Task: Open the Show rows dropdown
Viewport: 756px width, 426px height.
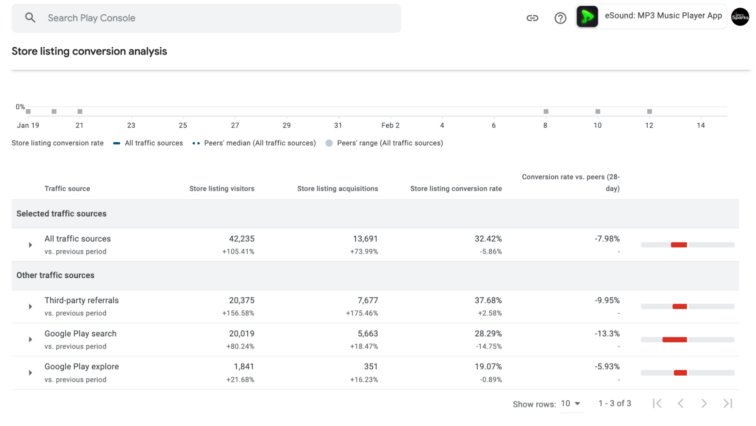Action: point(571,404)
